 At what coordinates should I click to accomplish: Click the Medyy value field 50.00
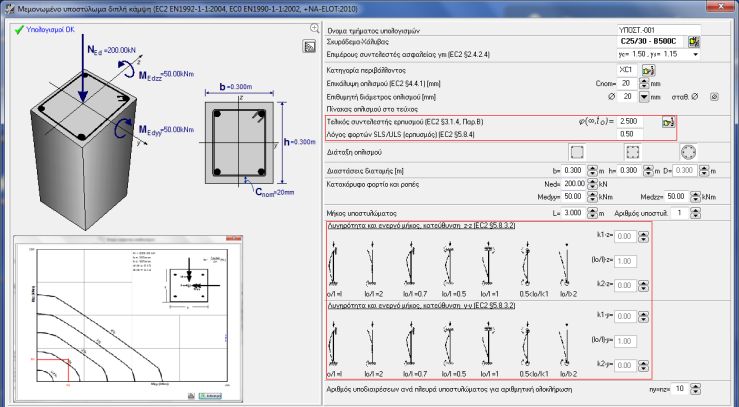tap(574, 196)
